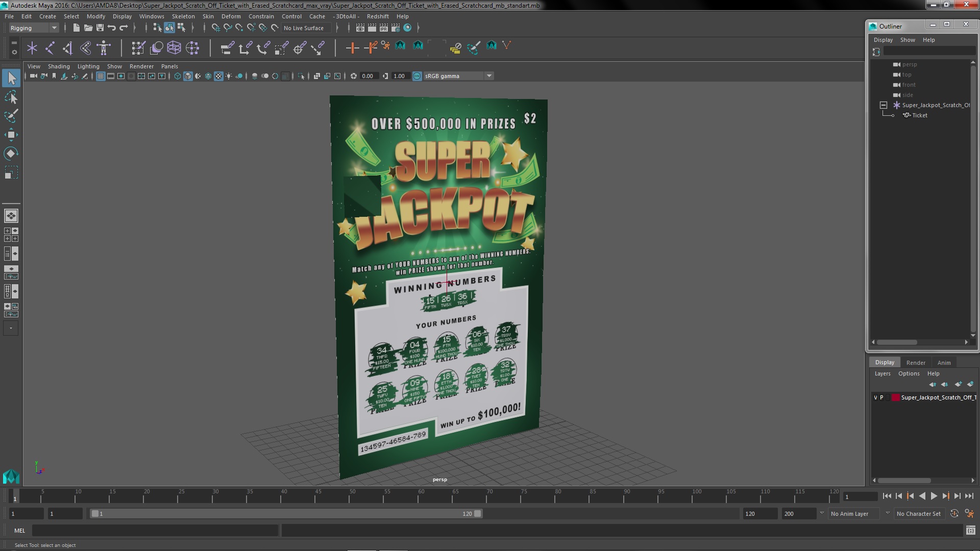
Task: Open the Script Editor icon
Action: [x=970, y=531]
